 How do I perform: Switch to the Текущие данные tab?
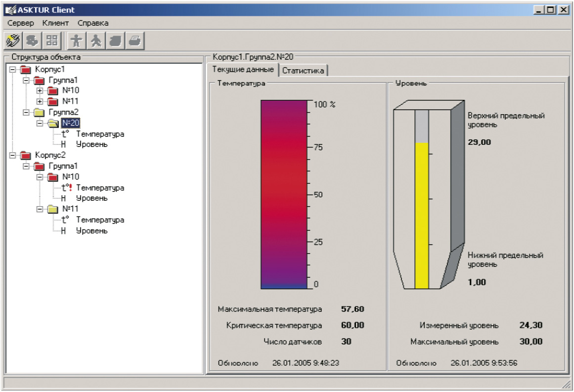[243, 70]
